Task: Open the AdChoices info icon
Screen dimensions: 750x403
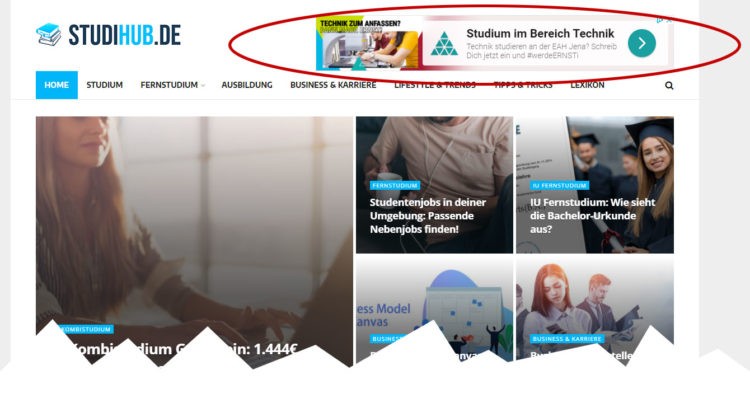Action: coord(660,20)
